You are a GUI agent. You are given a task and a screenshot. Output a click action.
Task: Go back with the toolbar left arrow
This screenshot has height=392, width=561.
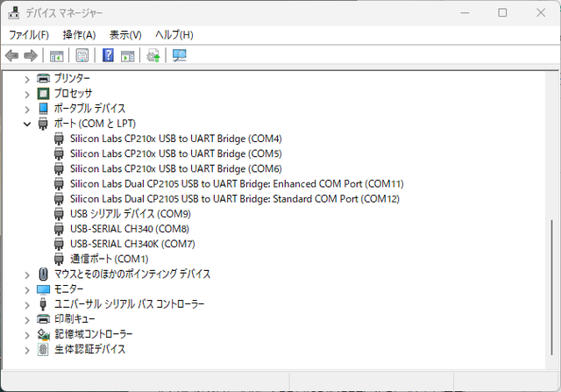tap(11, 55)
